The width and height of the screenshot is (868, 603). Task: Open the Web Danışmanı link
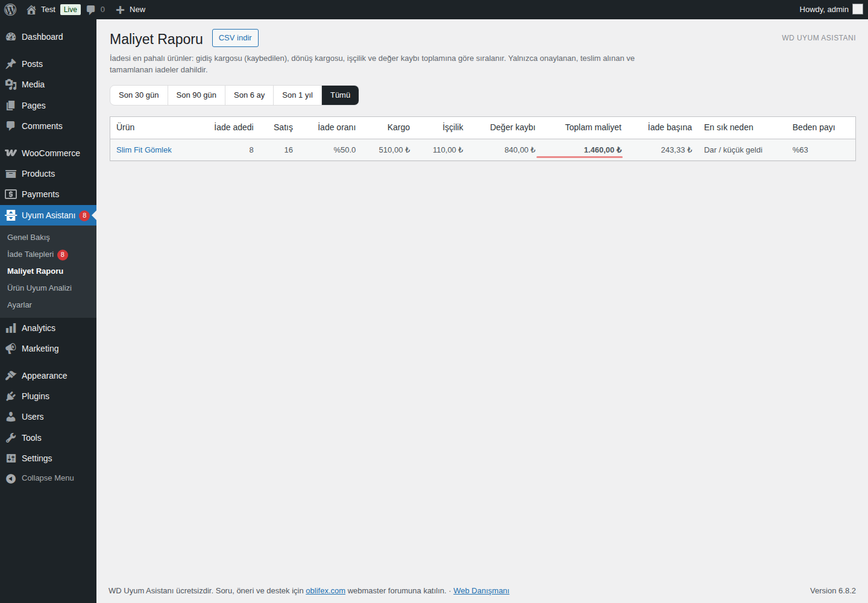[x=481, y=591]
